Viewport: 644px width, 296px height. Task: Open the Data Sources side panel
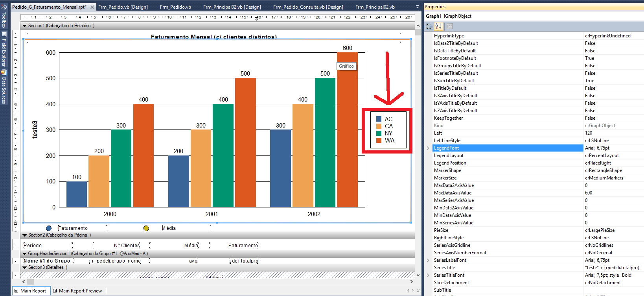(4, 87)
